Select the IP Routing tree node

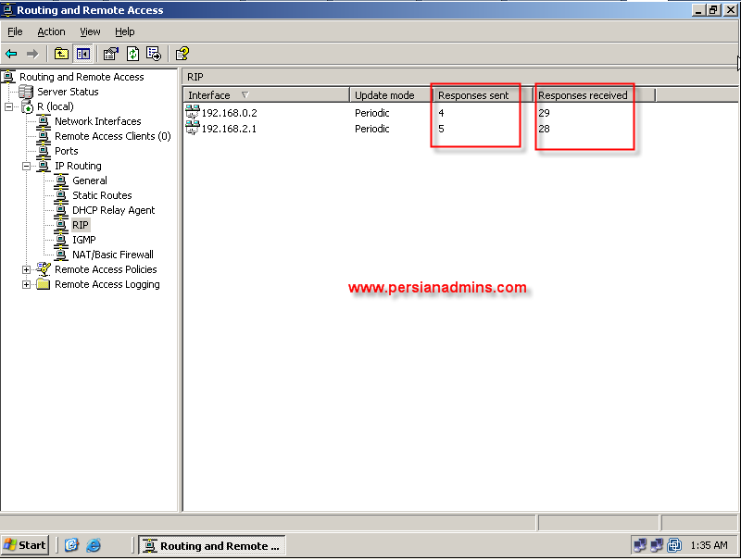[x=78, y=166]
